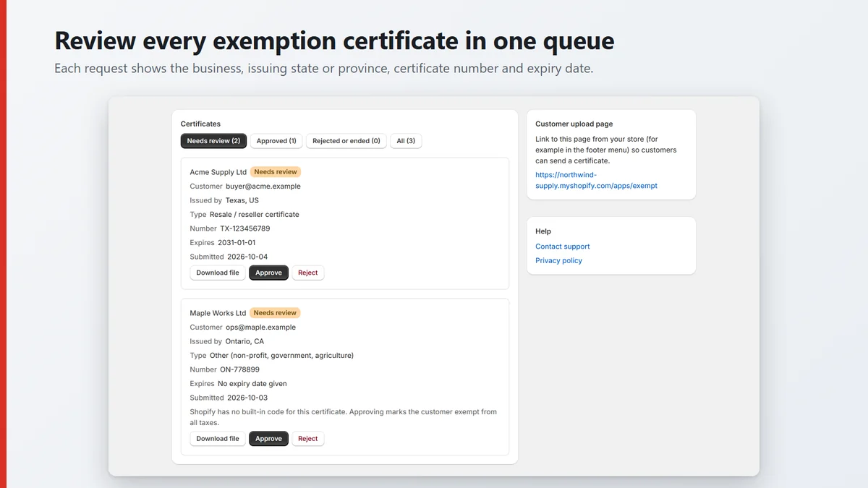Screen dimensions: 868x488
Task: Click the Maple Works Ltd business name
Action: [218, 313]
